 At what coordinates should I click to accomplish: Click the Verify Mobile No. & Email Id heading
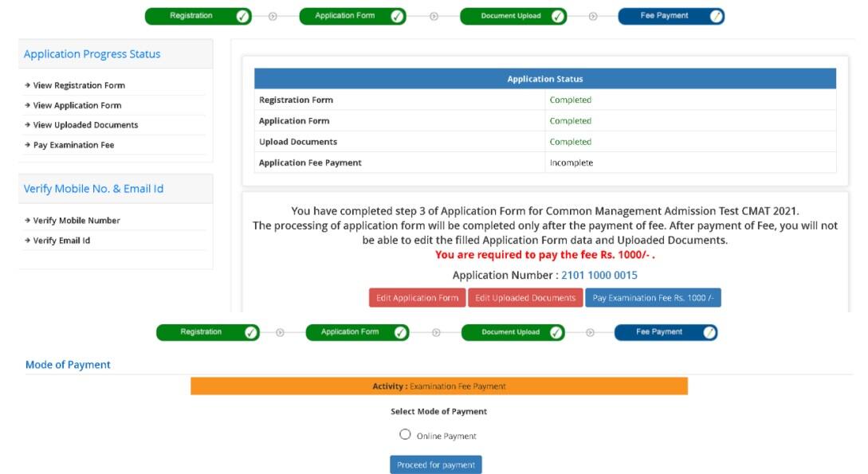(x=93, y=189)
